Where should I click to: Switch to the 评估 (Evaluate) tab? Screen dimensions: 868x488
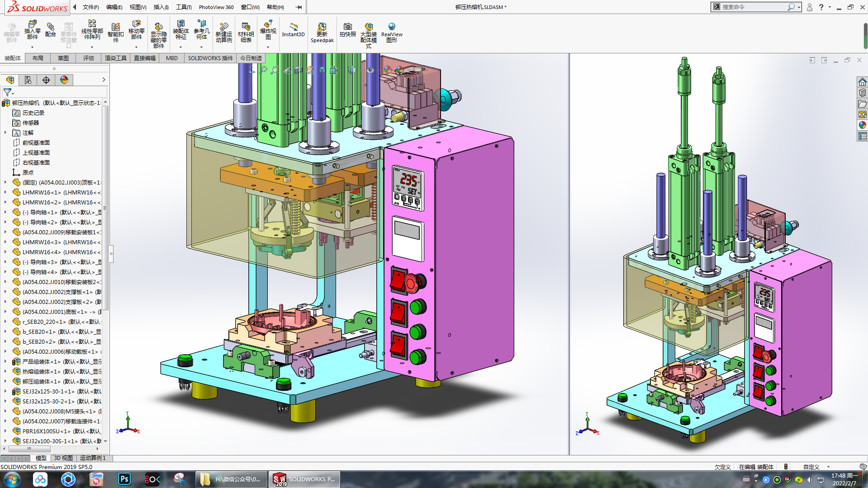coord(88,58)
